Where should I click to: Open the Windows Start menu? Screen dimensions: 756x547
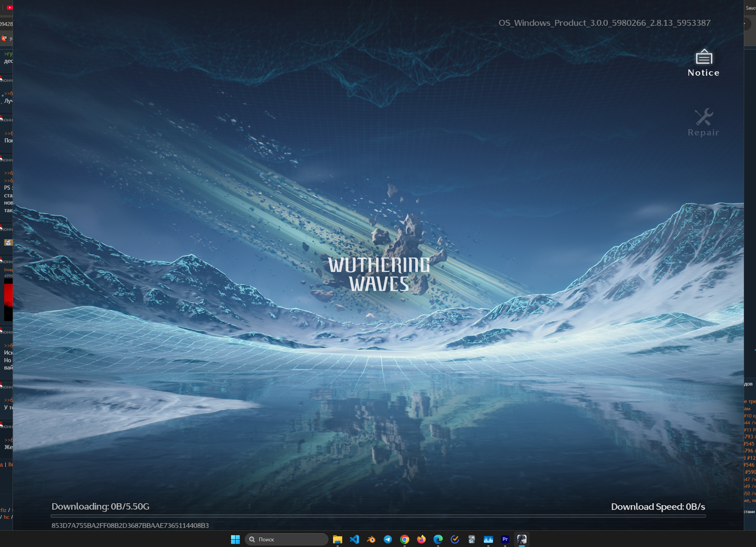tap(235, 539)
